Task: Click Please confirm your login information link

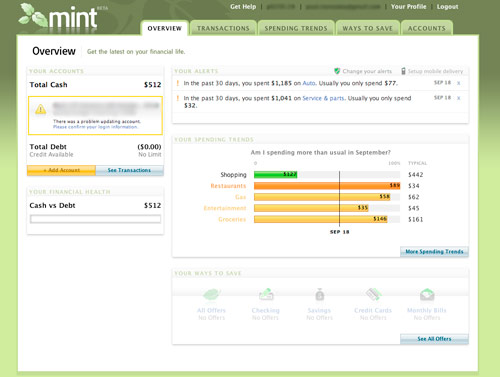Action: click(95, 127)
